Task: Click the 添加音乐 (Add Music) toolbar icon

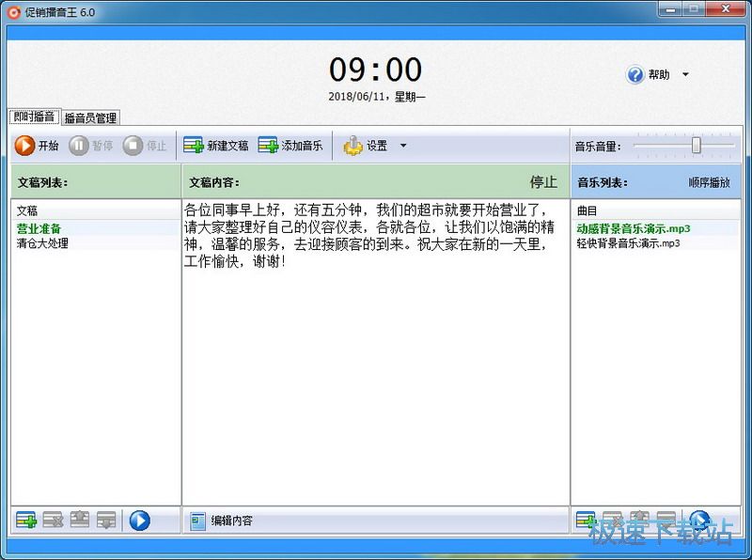Action: point(291,146)
